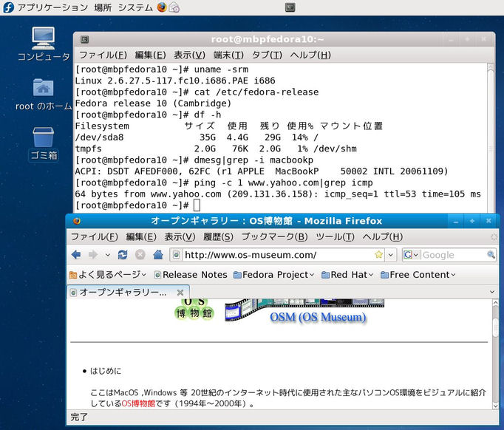
Task: Open Firefox ブックマーク(B) menu
Action: (x=274, y=237)
